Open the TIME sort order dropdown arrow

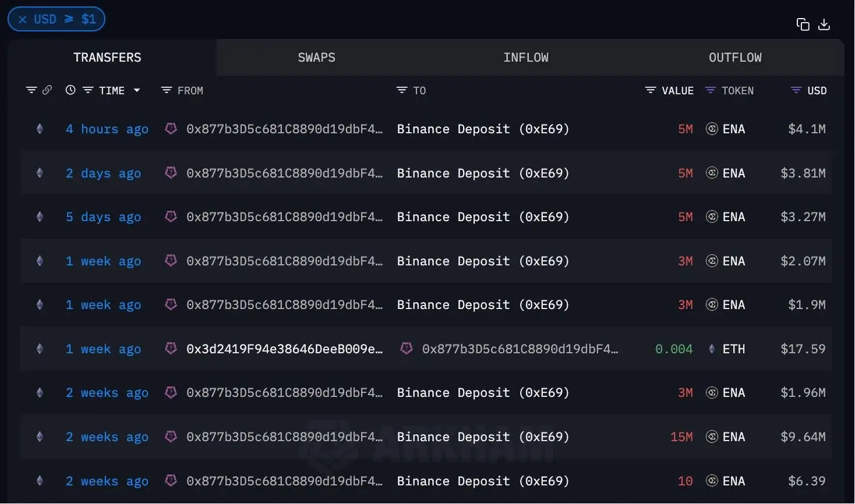(x=137, y=90)
